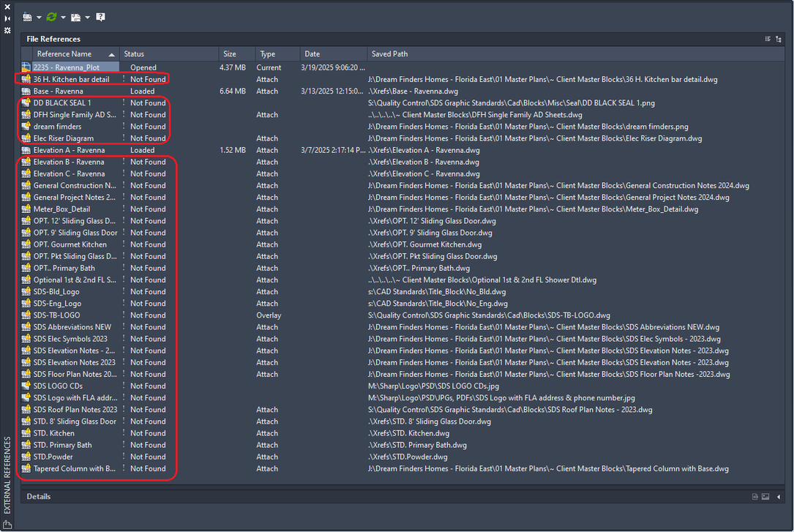Select 'STD. 8' Sliding Glass Door' reference

tap(75, 422)
